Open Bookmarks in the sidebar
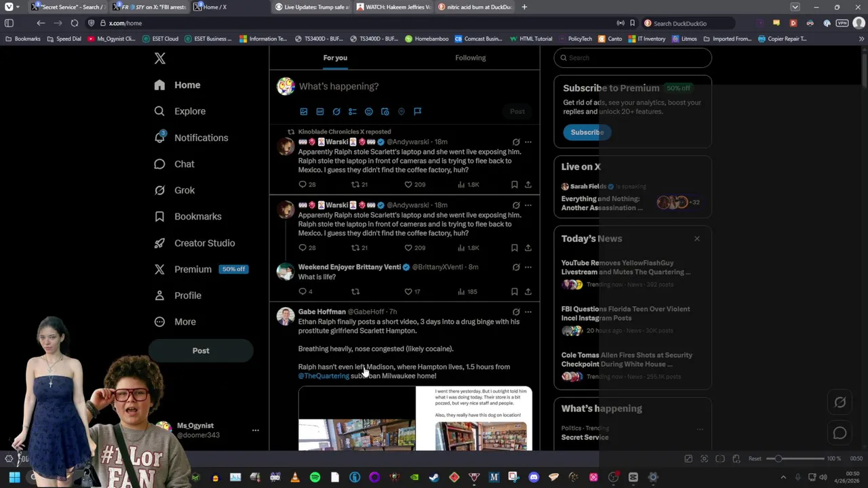This screenshot has width=868, height=488. 188,216
